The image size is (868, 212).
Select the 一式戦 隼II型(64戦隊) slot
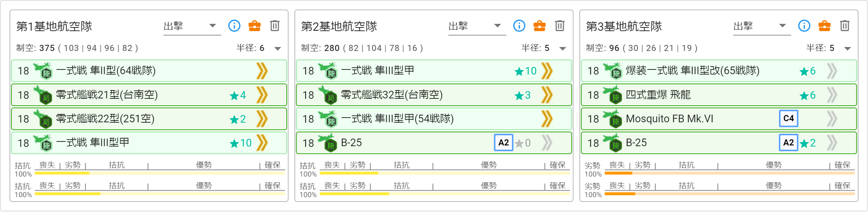(149, 71)
